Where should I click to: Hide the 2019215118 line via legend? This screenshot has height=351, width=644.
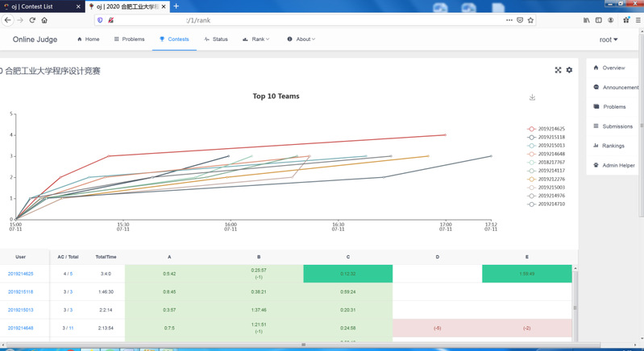(551, 138)
